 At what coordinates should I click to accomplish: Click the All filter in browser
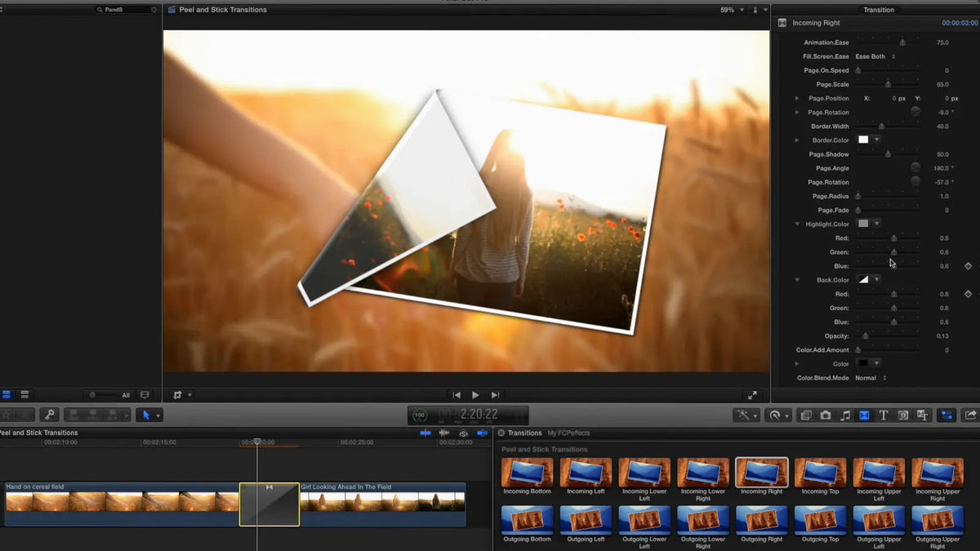click(x=126, y=395)
